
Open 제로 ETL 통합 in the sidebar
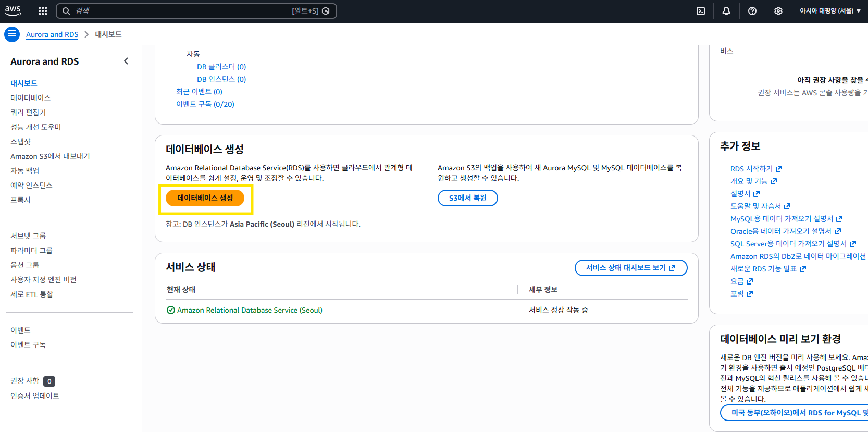click(x=32, y=294)
